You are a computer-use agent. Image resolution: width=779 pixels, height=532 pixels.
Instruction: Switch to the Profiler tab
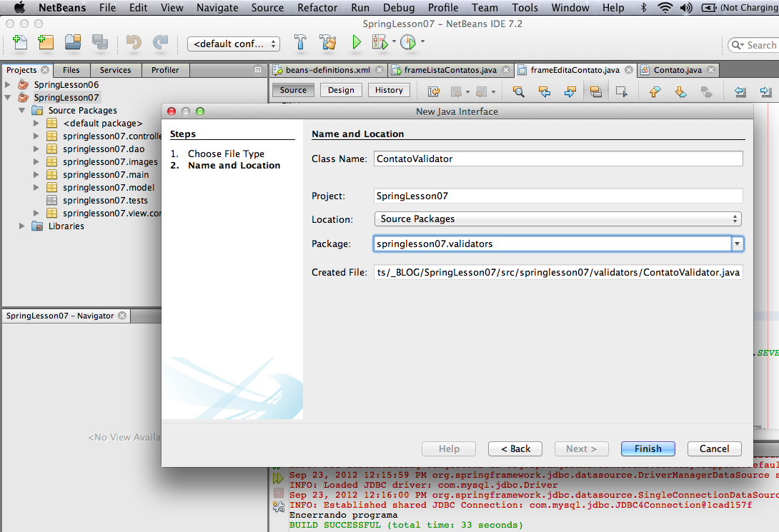click(x=165, y=70)
